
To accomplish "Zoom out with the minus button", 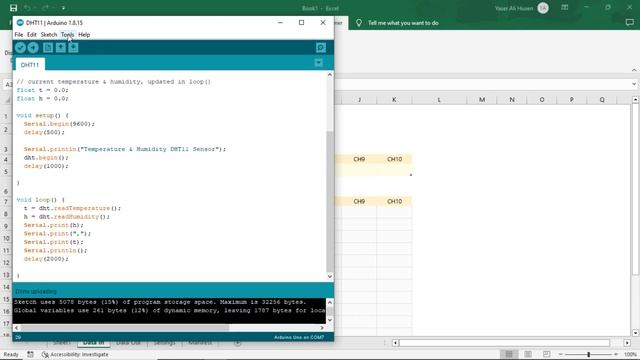I will coord(561,354).
